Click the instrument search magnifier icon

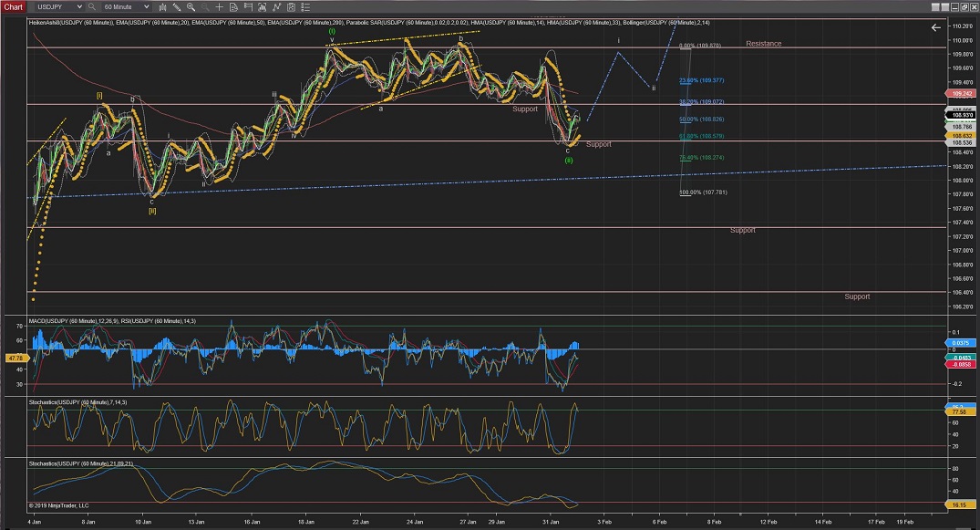(91, 6)
